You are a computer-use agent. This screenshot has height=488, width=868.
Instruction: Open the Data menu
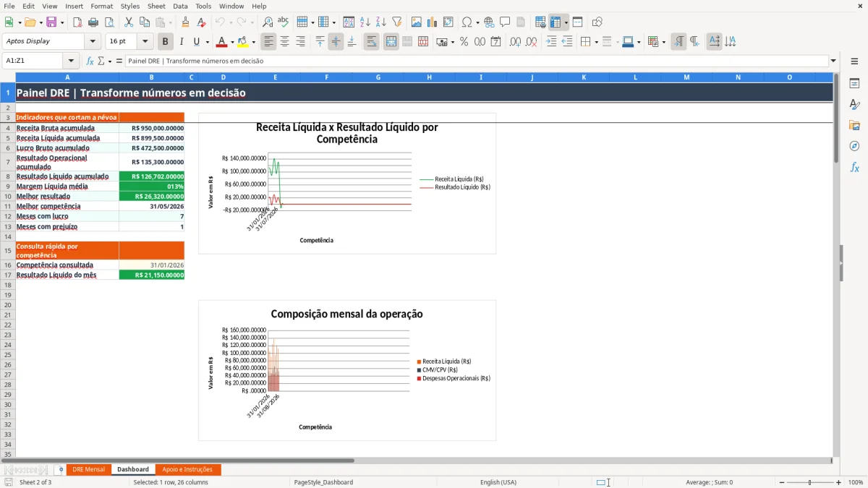[180, 6]
